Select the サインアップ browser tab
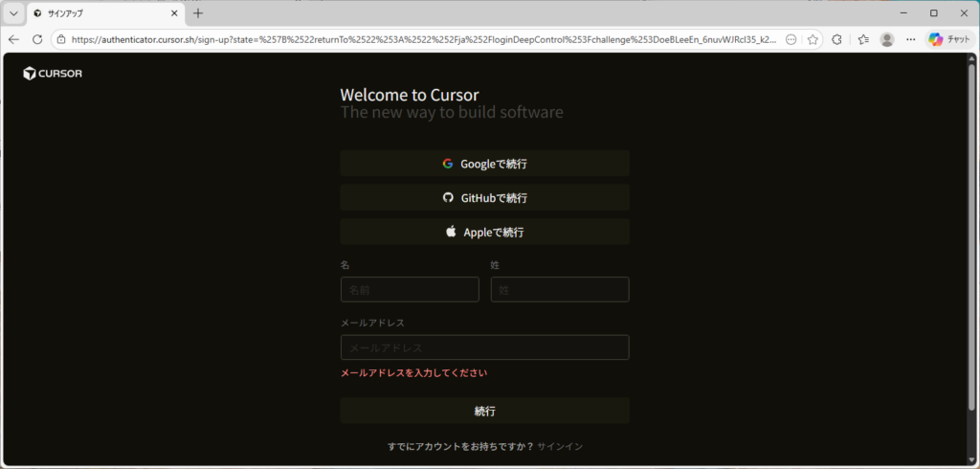The image size is (980, 469). tap(96, 13)
